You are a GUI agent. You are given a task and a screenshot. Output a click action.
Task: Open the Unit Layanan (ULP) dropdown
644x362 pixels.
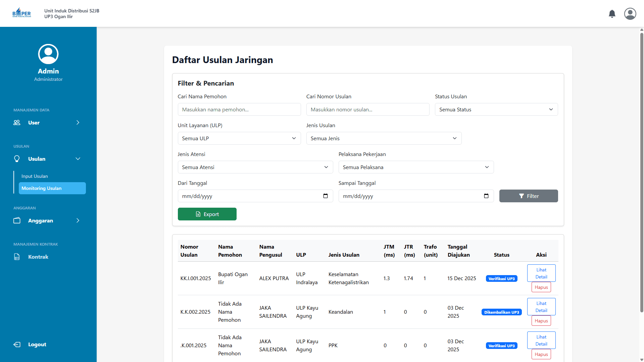239,139
